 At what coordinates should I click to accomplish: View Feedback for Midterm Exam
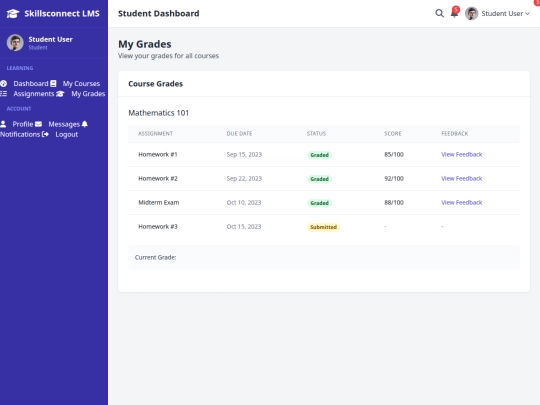(461, 202)
